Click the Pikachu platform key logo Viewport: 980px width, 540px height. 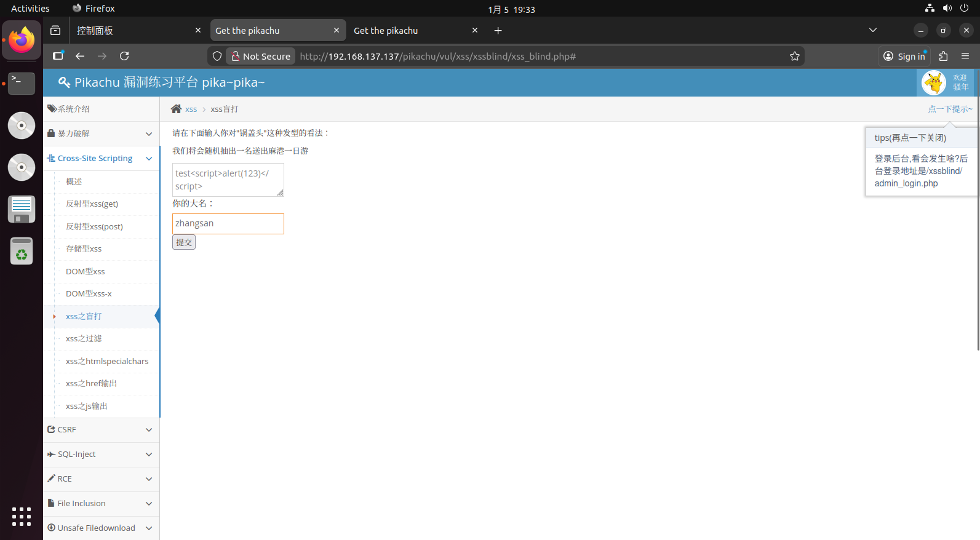(x=64, y=82)
